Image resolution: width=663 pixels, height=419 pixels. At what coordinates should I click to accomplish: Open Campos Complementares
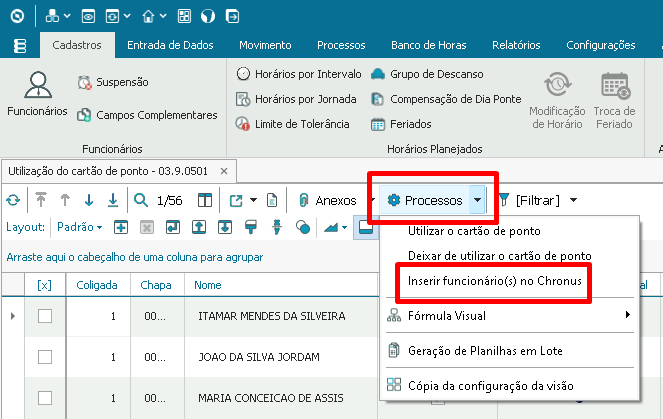[147, 115]
